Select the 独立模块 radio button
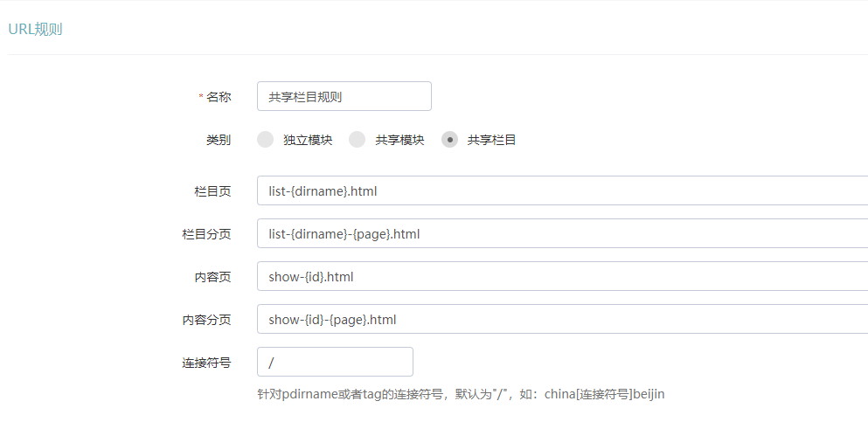The image size is (868, 422). (266, 140)
